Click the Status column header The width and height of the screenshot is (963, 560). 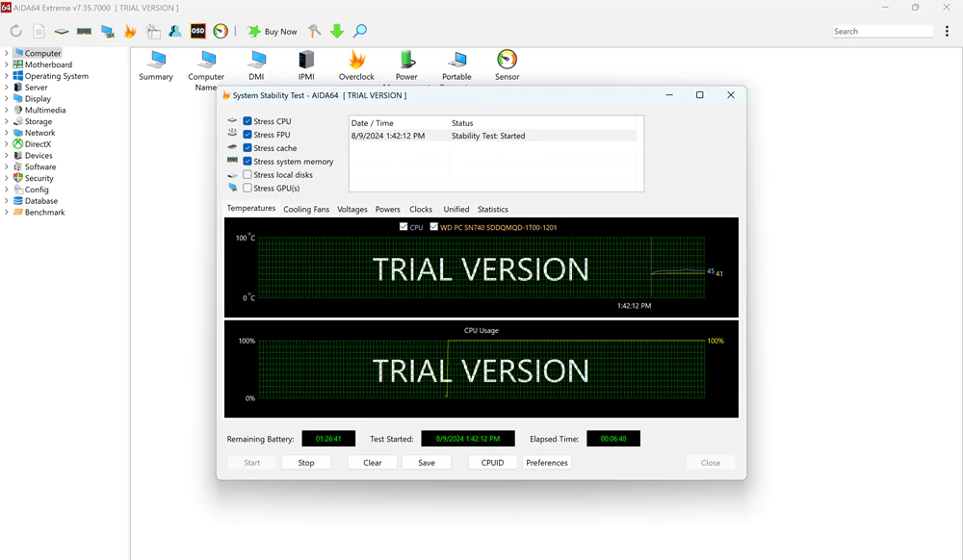543,122
